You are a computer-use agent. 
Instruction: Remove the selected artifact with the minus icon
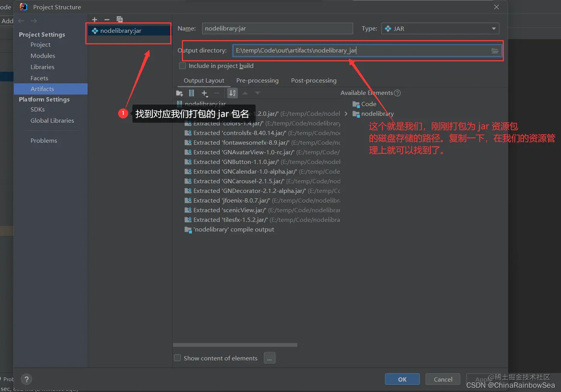[107, 19]
